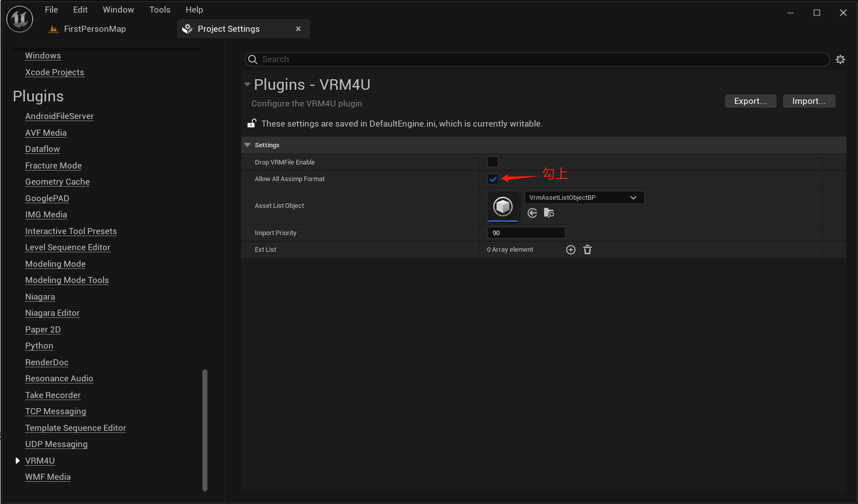858x504 pixels.
Task: Open the Help menu
Action: pos(194,10)
